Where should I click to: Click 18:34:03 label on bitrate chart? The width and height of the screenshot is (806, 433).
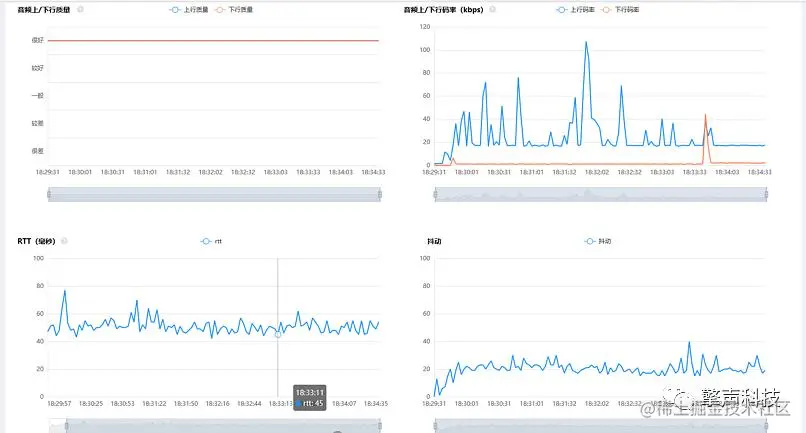(x=727, y=172)
